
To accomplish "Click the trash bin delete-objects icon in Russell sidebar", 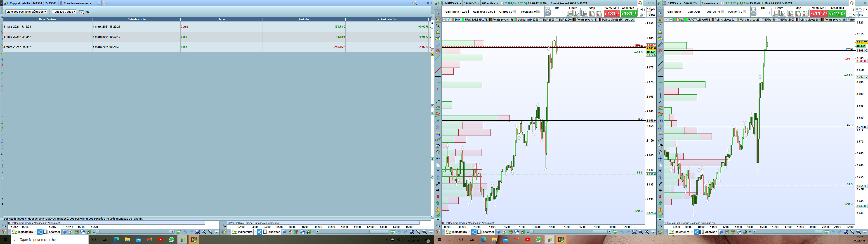I will tap(438, 152).
